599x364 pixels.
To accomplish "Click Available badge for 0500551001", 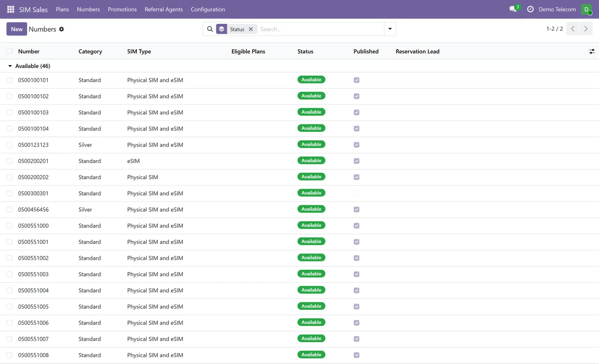I will tap(311, 242).
